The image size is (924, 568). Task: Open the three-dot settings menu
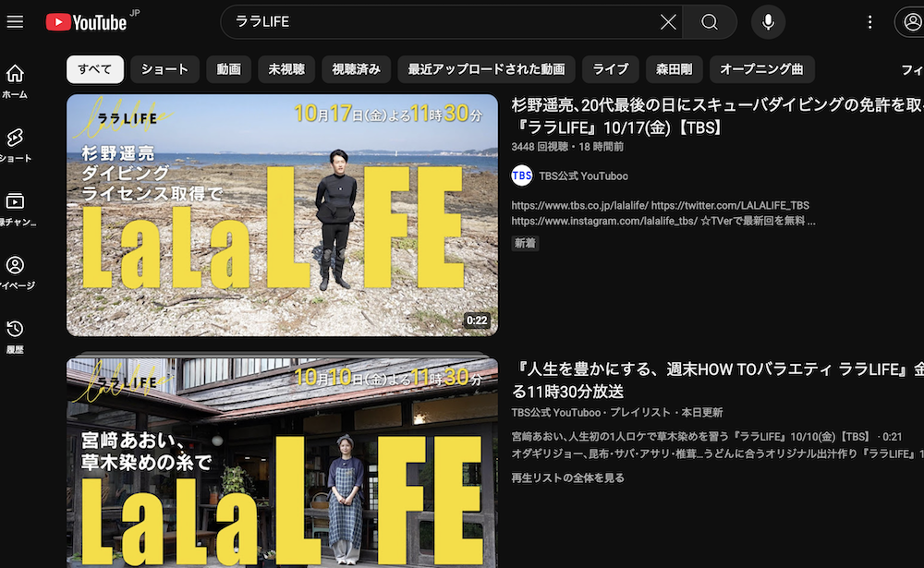point(869,22)
